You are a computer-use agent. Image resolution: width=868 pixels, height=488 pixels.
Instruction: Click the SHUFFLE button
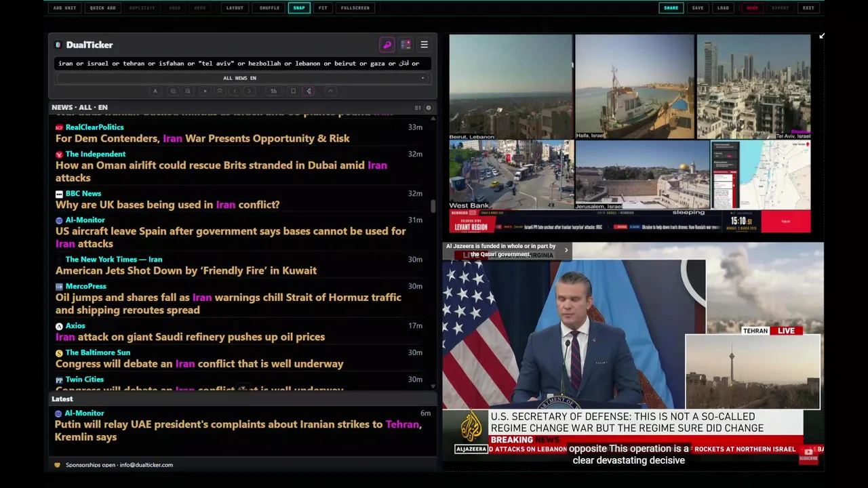(x=269, y=8)
